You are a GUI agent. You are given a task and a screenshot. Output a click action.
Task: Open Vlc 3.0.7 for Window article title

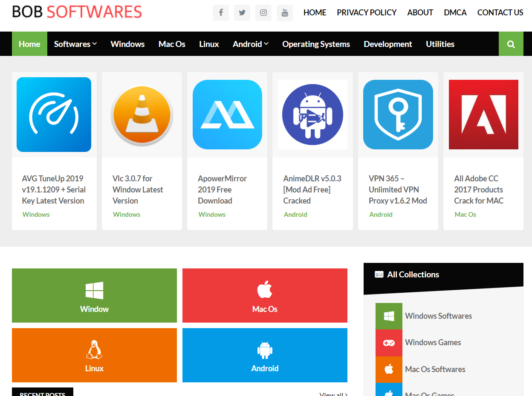(138, 189)
